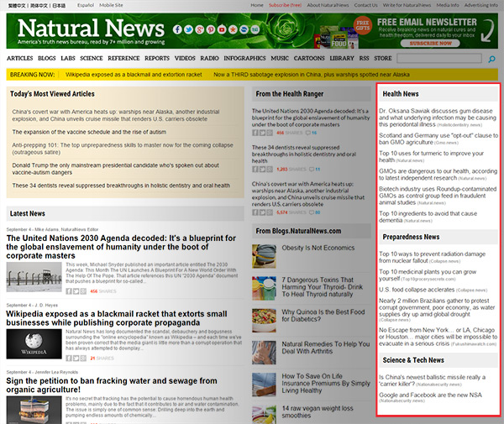
Task: Open the Pinterest icon in header
Action: [x=211, y=29]
